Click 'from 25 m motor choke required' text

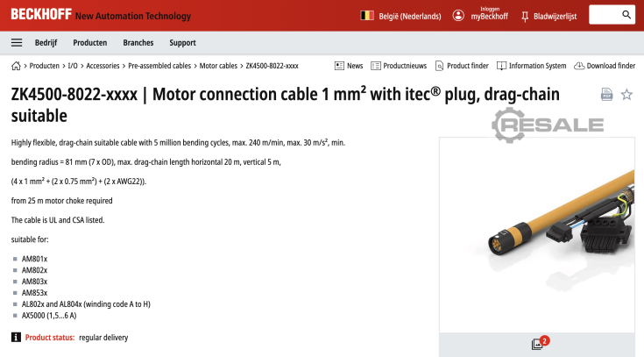[61, 201]
